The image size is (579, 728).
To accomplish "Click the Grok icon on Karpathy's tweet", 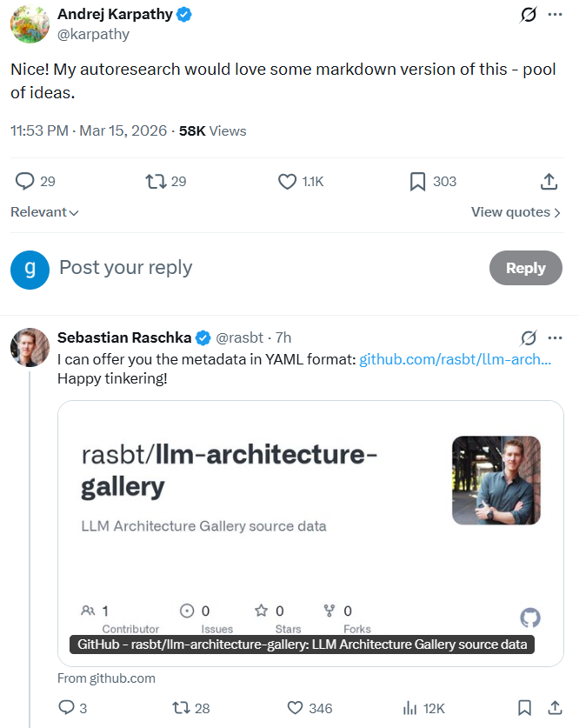I will (x=527, y=15).
